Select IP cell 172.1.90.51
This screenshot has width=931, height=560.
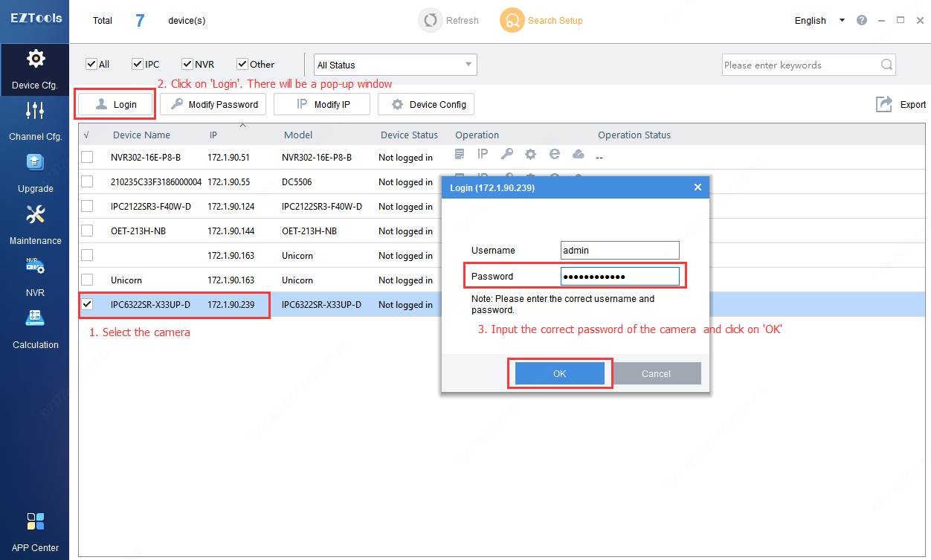(x=228, y=157)
